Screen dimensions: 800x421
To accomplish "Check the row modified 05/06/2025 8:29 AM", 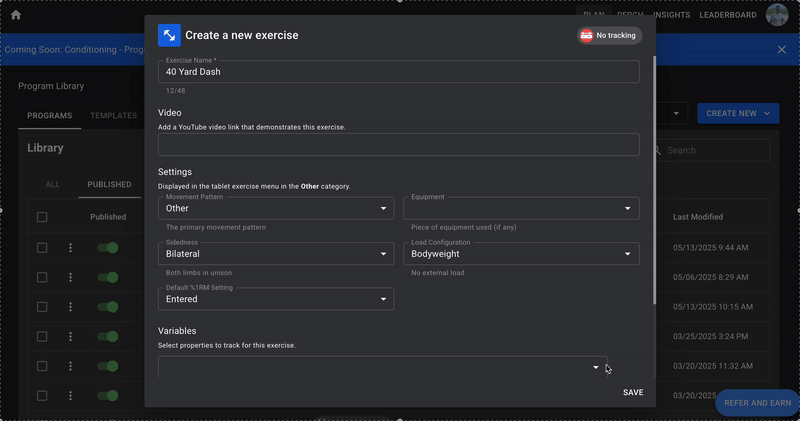I will 42,278.
